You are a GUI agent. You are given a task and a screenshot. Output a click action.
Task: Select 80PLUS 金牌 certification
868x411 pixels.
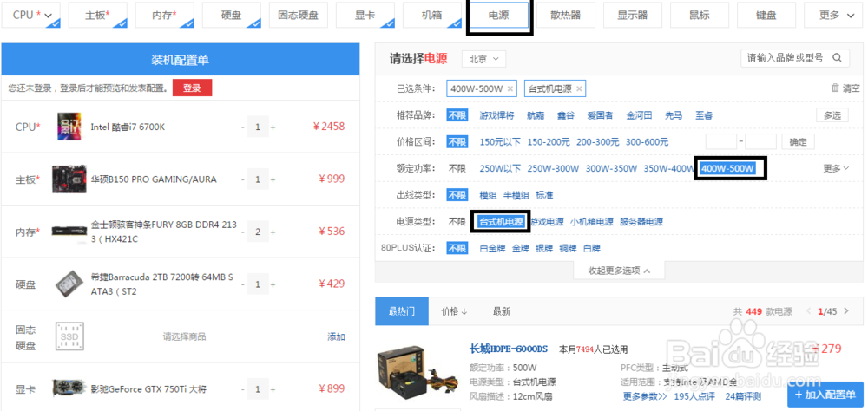click(520, 248)
